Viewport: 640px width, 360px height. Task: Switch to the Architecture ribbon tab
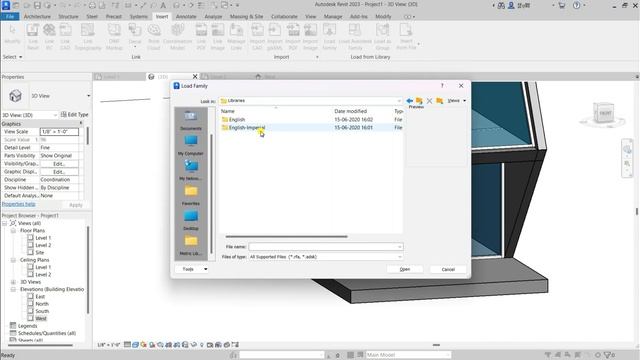[37, 16]
